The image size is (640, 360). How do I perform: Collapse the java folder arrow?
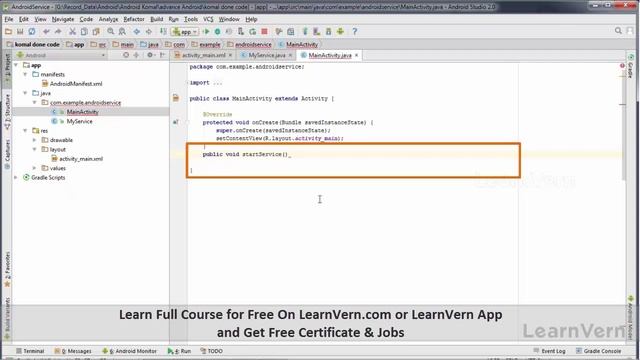[25, 93]
